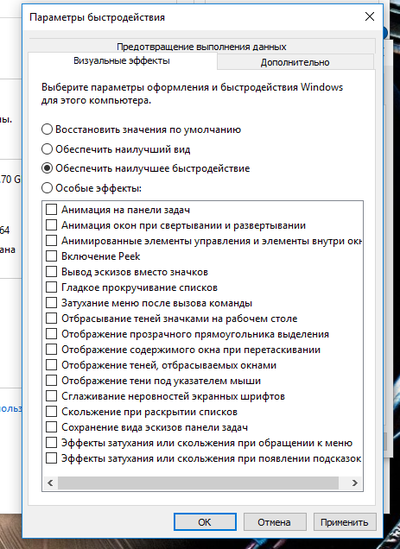Viewport: 400px width, 549px height.
Task: Enable Скольжение при раскрытии списков
Action: coord(51,411)
